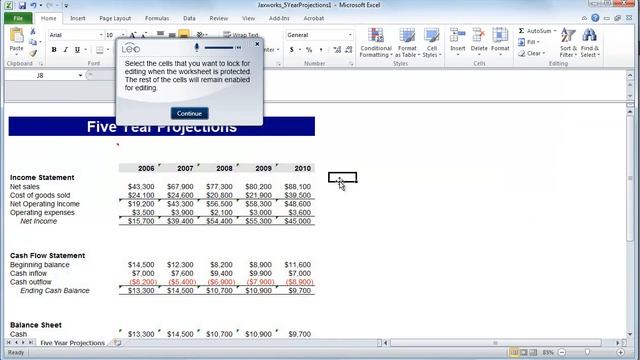Switch to the Insert ribbon tab
The height and width of the screenshot is (360, 640).
(78, 18)
